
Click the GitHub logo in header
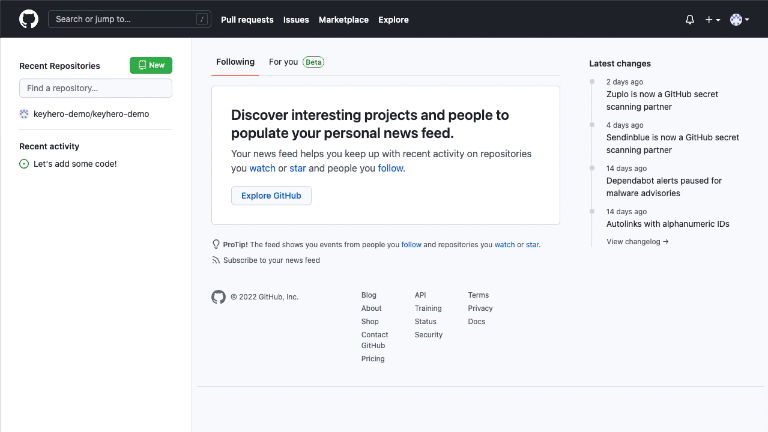coord(28,19)
